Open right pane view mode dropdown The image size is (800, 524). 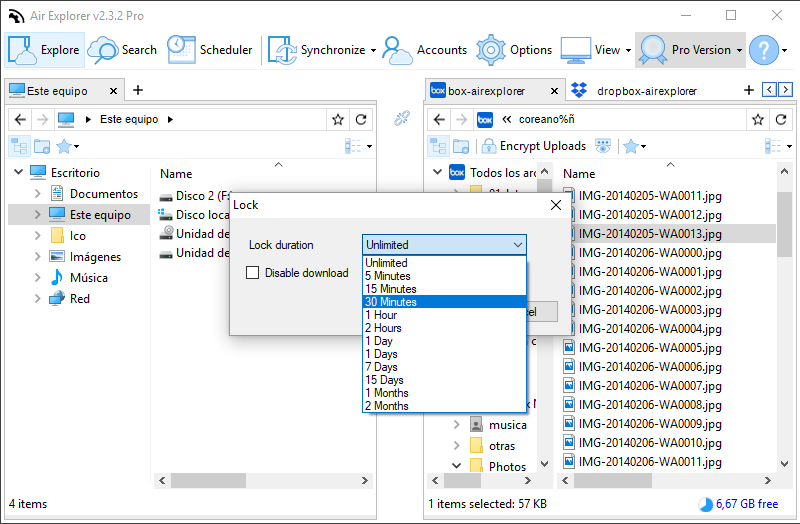pos(779,146)
